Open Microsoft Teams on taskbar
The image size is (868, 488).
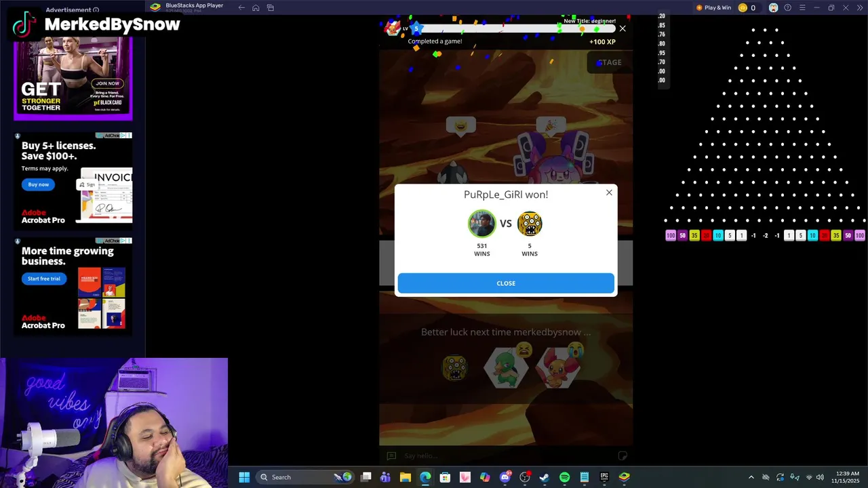(x=385, y=477)
